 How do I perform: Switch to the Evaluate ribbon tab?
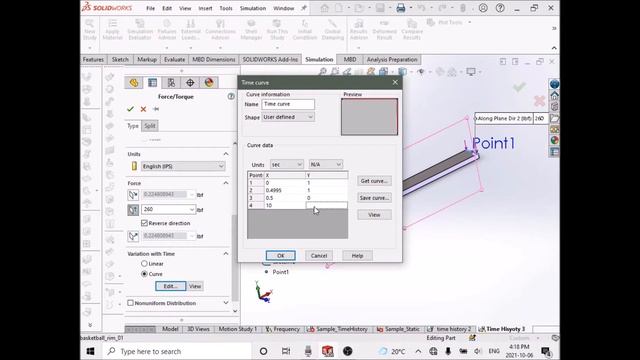pyautogui.click(x=174, y=60)
